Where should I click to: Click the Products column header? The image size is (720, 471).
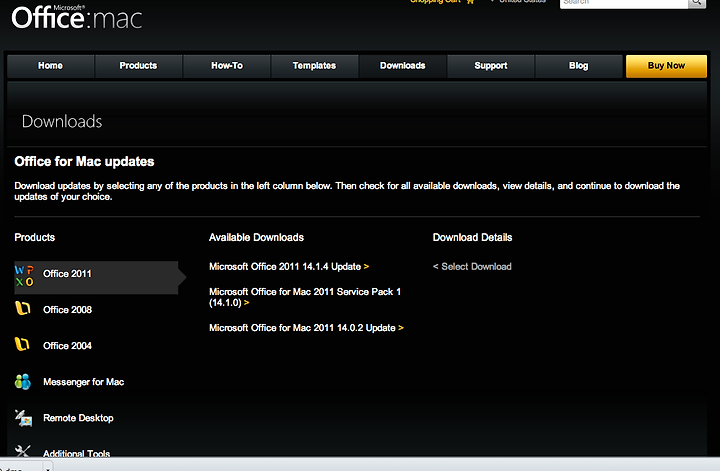[x=35, y=237]
